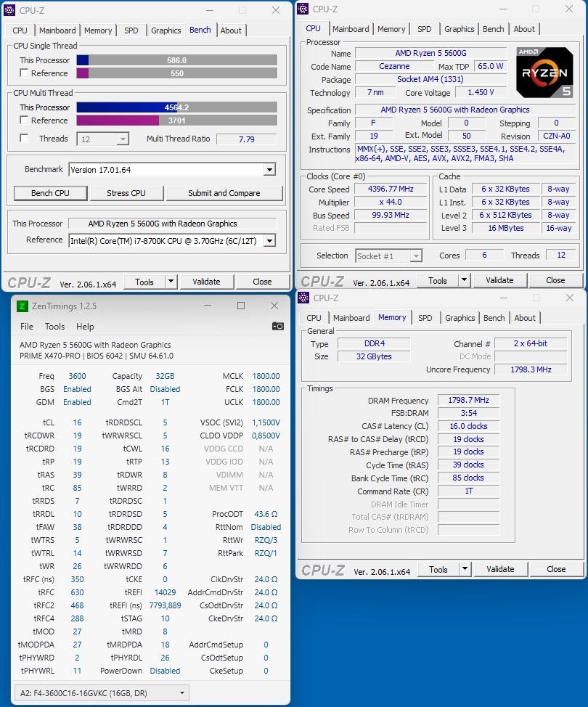Click the Uncore Frequency value 1798.3 MHz
588x707 pixels.
531,369
